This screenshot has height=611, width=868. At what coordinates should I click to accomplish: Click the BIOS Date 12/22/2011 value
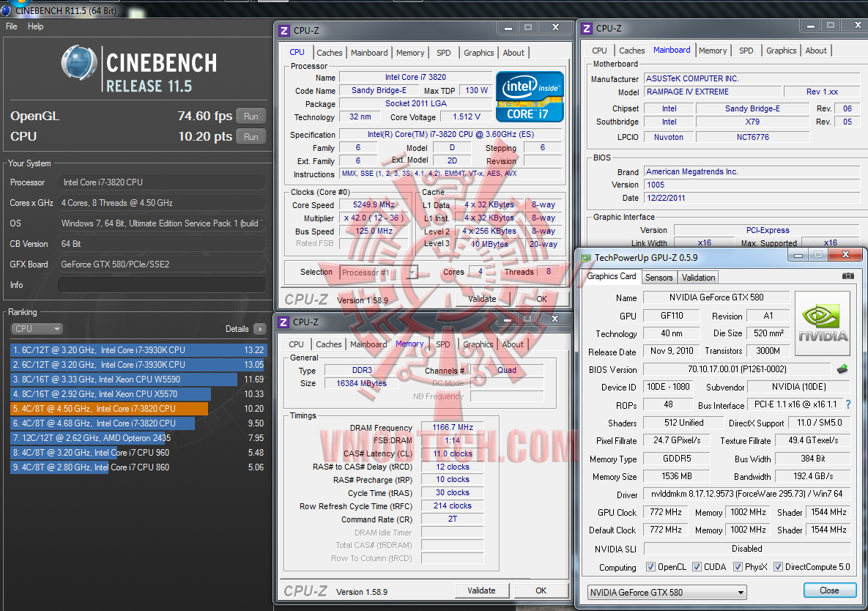tap(752, 198)
